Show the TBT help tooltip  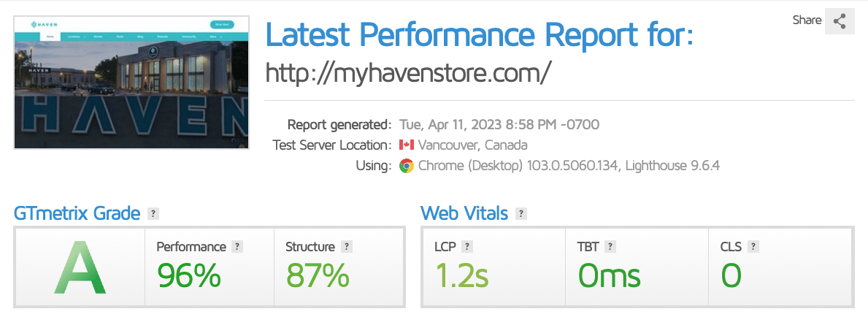click(610, 247)
